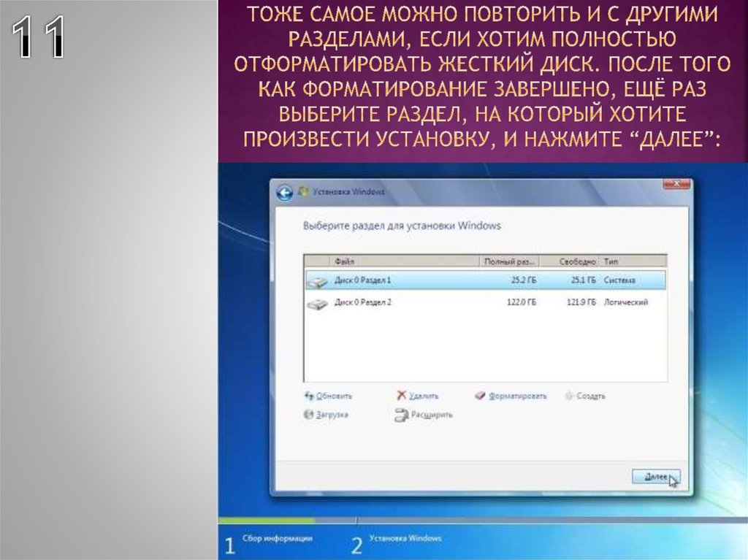
Task: Click the Файл column header
Action: [x=404, y=261]
